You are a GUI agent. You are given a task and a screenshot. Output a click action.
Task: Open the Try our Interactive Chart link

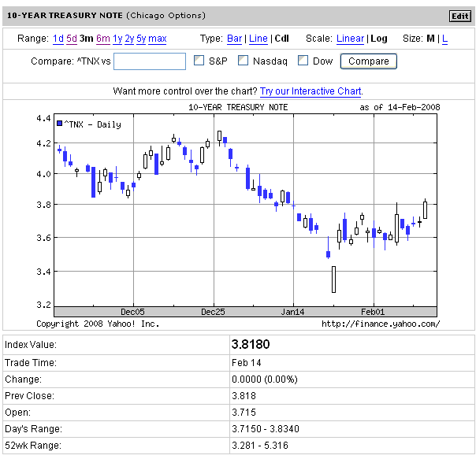tap(311, 91)
